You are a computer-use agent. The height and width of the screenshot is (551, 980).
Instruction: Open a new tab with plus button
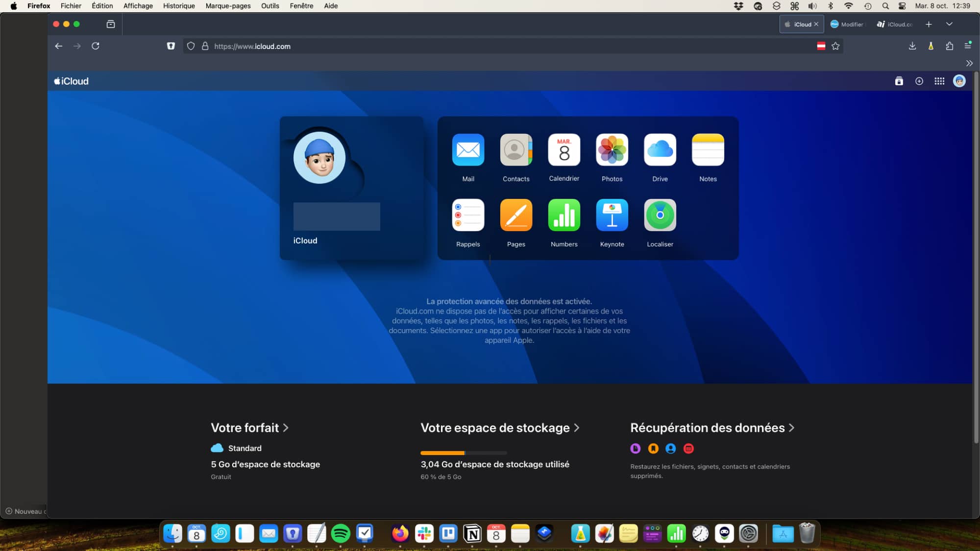tap(929, 24)
